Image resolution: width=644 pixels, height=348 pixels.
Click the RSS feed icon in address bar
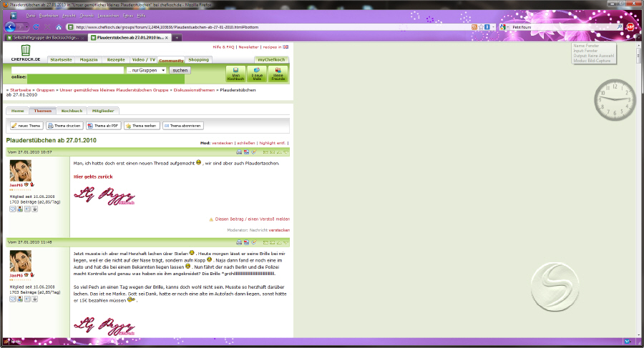point(474,27)
